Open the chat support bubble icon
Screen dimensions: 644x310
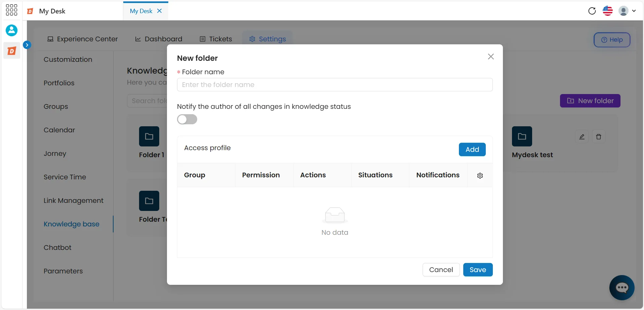[x=622, y=287]
